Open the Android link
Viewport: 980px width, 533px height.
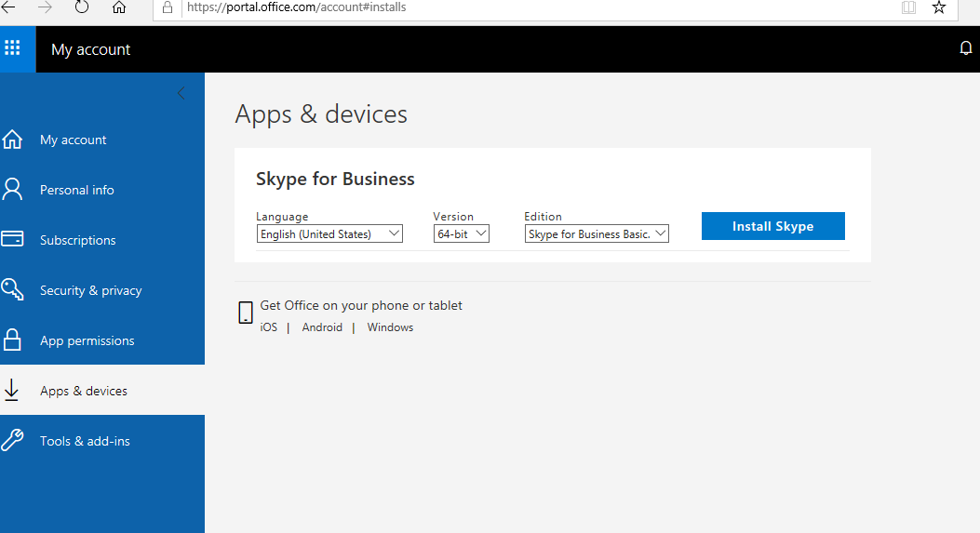[x=322, y=327]
